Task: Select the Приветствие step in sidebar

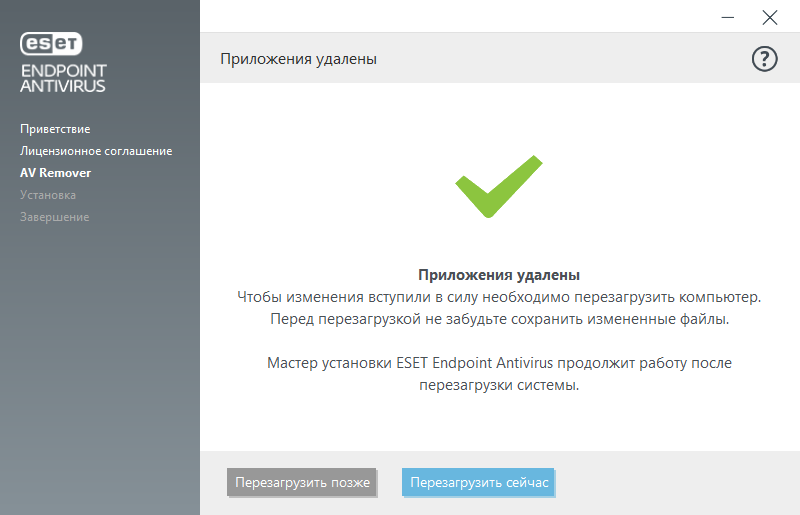Action: [x=55, y=129]
